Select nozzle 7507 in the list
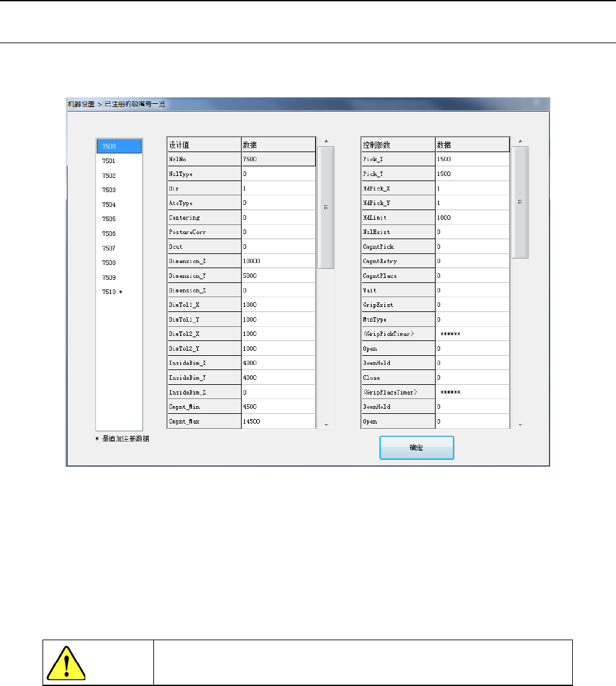This screenshot has height=686, width=616. click(x=119, y=248)
